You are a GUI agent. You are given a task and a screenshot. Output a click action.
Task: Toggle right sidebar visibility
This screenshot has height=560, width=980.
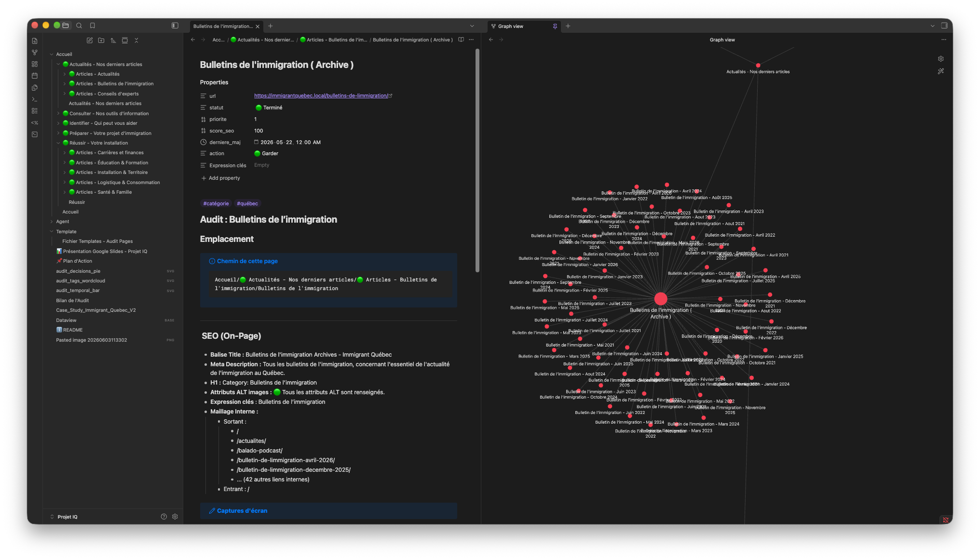coord(944,26)
